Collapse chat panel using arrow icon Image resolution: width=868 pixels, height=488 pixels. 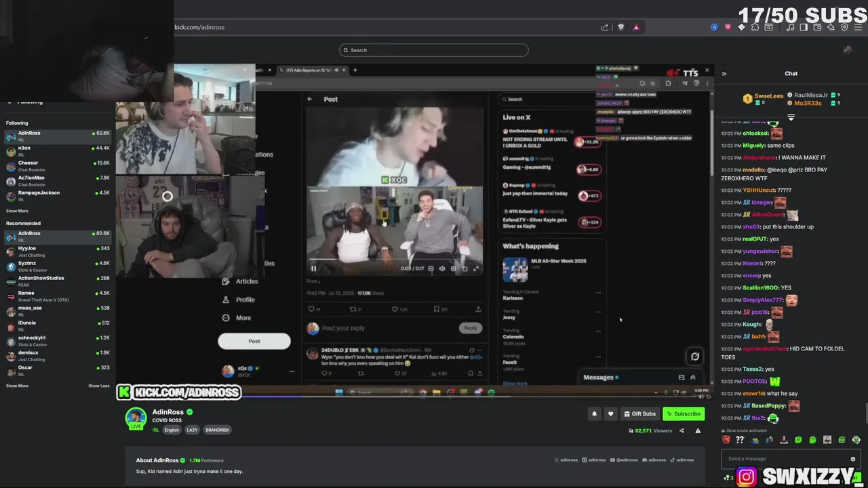(x=724, y=73)
